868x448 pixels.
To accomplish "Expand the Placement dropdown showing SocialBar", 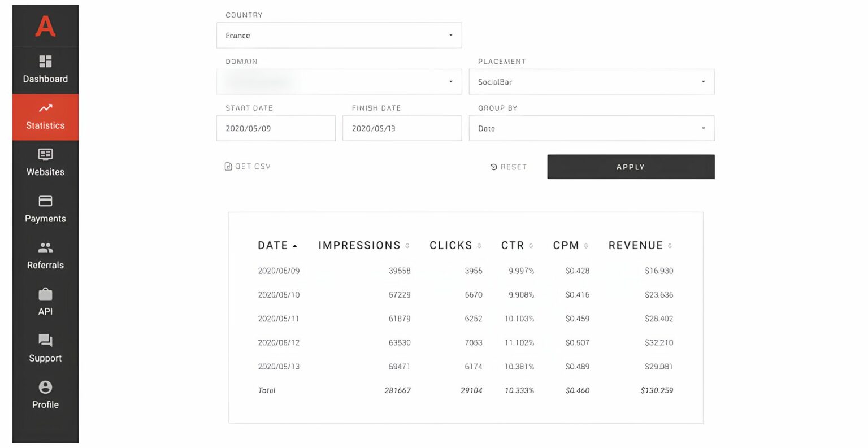I will click(591, 82).
